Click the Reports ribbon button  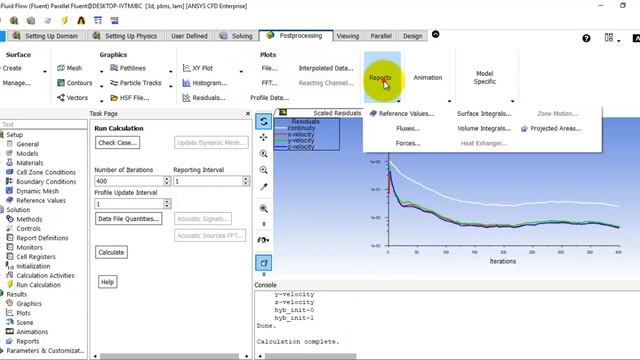pyautogui.click(x=382, y=77)
